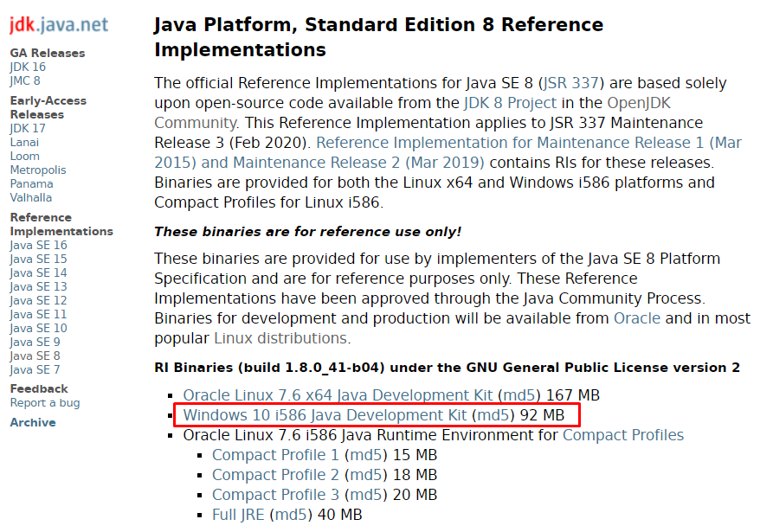Select Java SE 11 in the sidebar
The image size is (760, 532).
38,315
